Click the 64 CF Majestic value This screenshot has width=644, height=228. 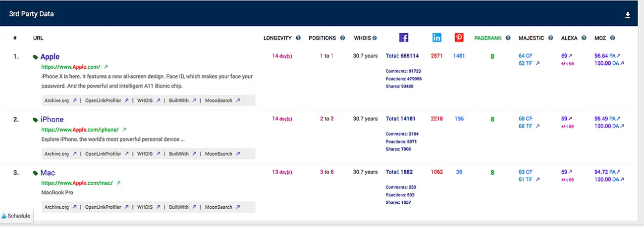pyautogui.click(x=526, y=56)
